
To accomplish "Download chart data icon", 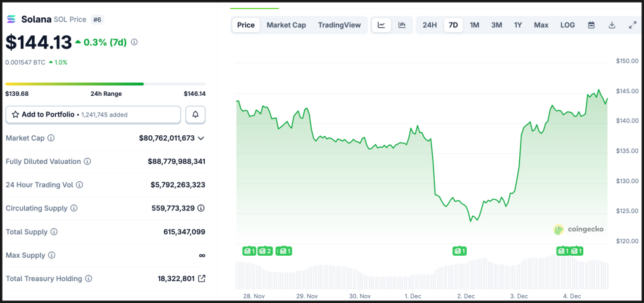I will click(x=612, y=25).
